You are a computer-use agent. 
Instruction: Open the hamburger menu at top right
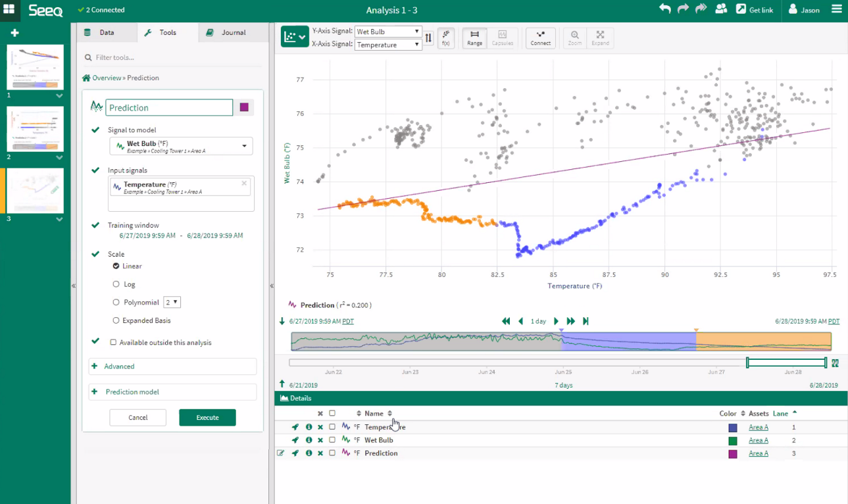pos(836,9)
